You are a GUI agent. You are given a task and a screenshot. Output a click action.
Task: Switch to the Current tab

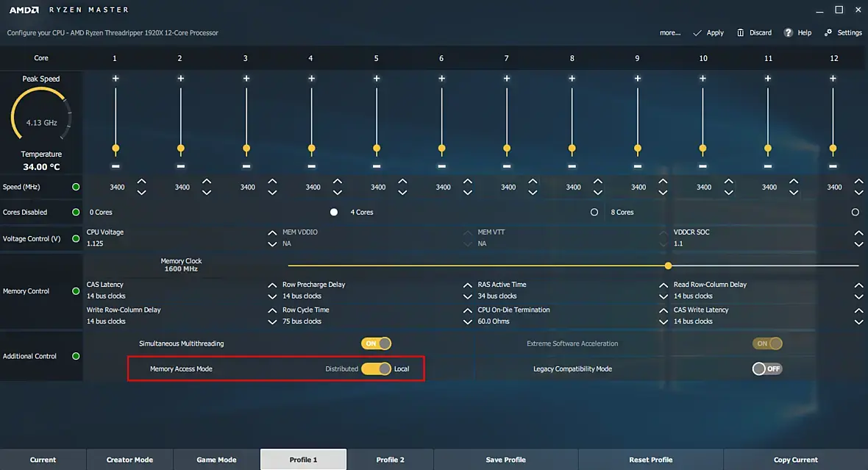(43, 460)
